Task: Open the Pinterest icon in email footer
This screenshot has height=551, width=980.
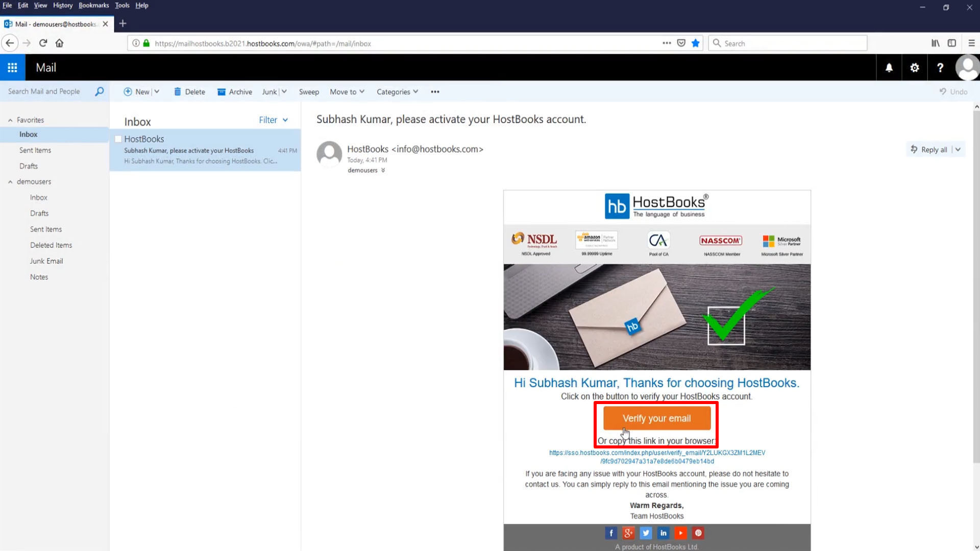Action: click(698, 533)
